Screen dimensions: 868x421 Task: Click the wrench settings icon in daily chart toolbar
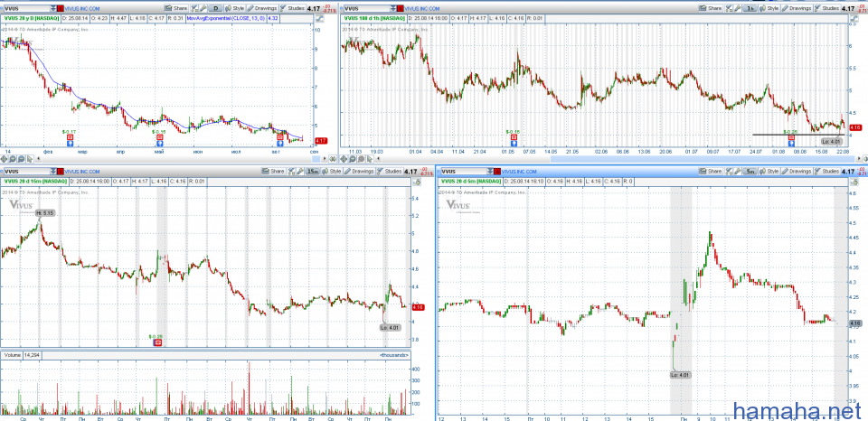(203, 8)
